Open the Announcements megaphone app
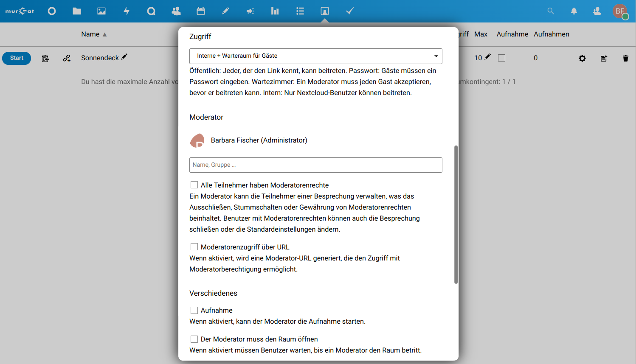636x364 pixels. click(250, 11)
